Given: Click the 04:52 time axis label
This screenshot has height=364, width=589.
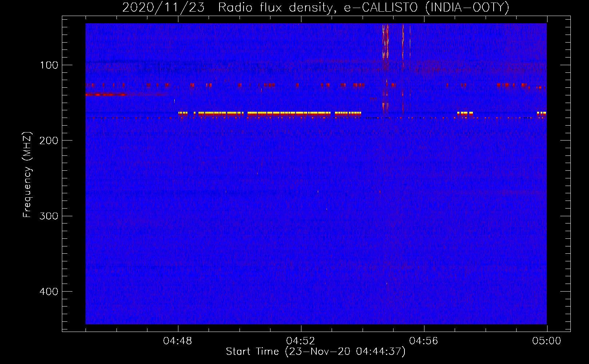Looking at the screenshot, I should tap(301, 341).
